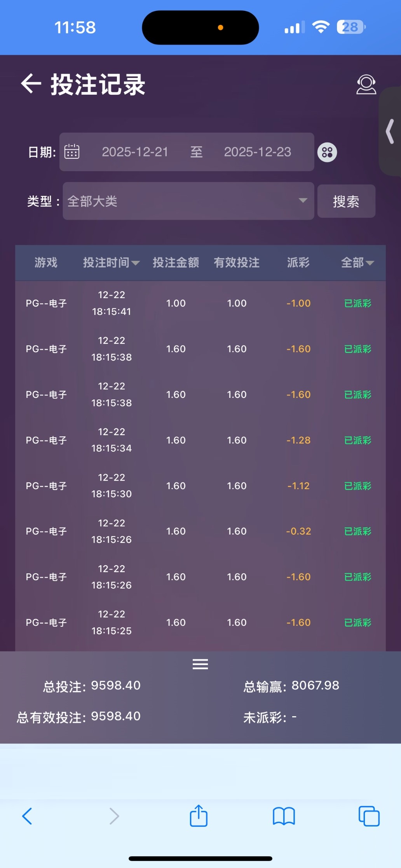Tap the round four-dot quick date icon
Image resolution: width=401 pixels, height=868 pixels.
(327, 152)
